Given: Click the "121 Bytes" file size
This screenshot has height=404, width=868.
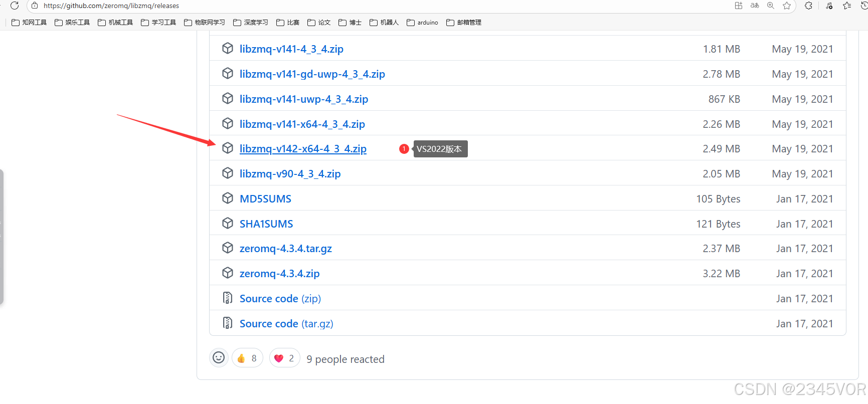Looking at the screenshot, I should click(718, 224).
